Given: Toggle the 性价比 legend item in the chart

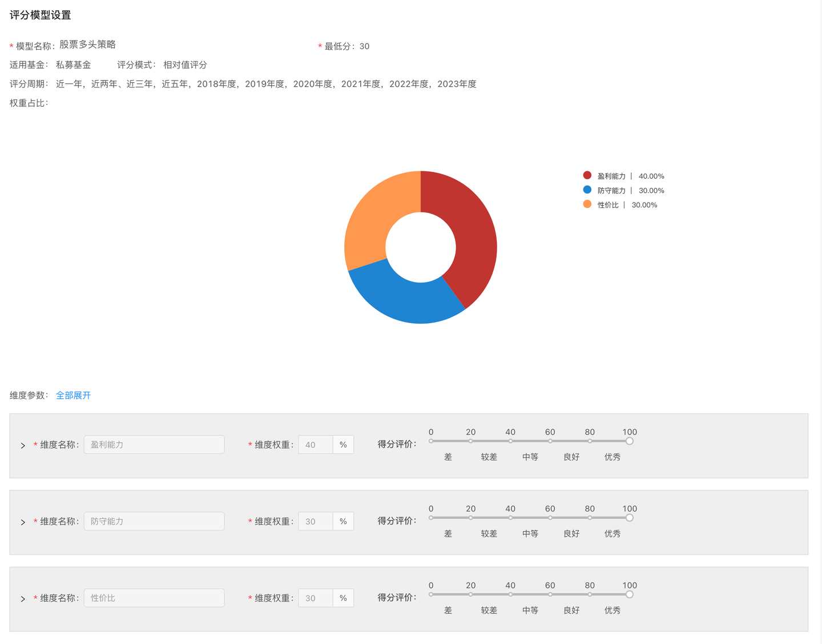Looking at the screenshot, I should [x=608, y=204].
